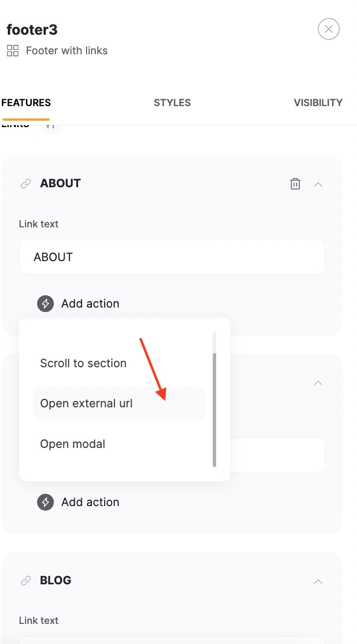Open the FEATURES tab
Screen dimensions: 357x644
click(26, 103)
